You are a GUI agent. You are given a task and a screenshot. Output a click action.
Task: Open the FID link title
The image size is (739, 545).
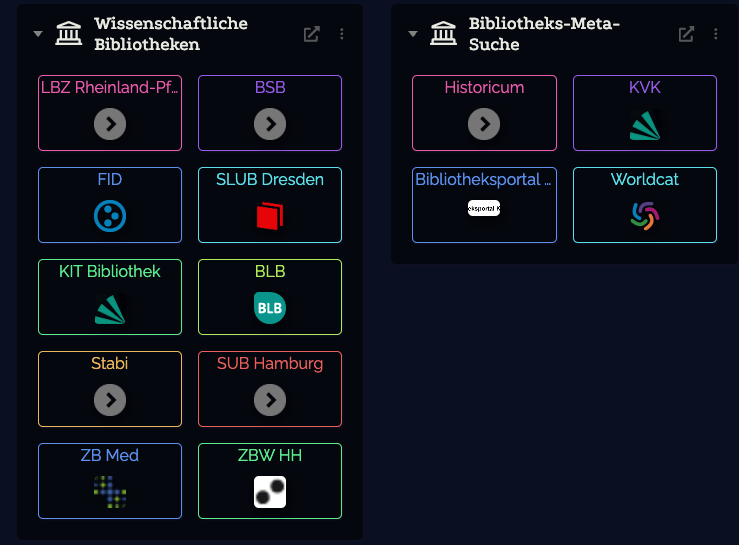pyautogui.click(x=110, y=180)
